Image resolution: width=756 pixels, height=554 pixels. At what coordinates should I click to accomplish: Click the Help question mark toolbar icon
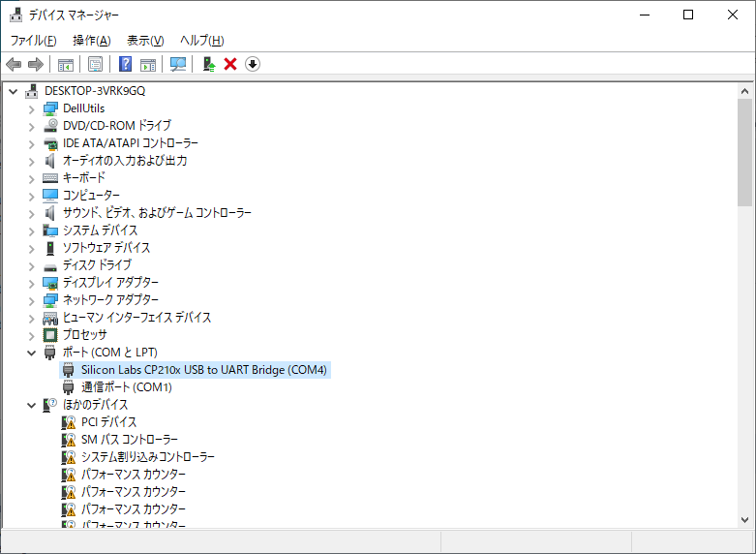[x=125, y=64]
